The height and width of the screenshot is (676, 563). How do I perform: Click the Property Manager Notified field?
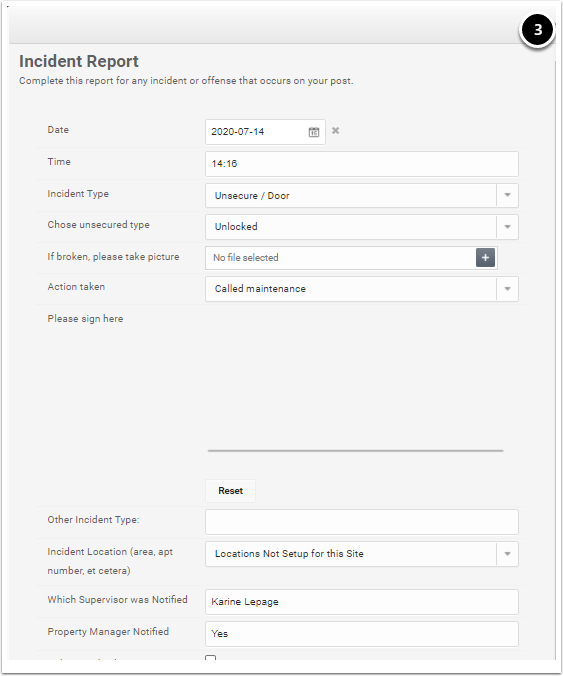point(362,634)
